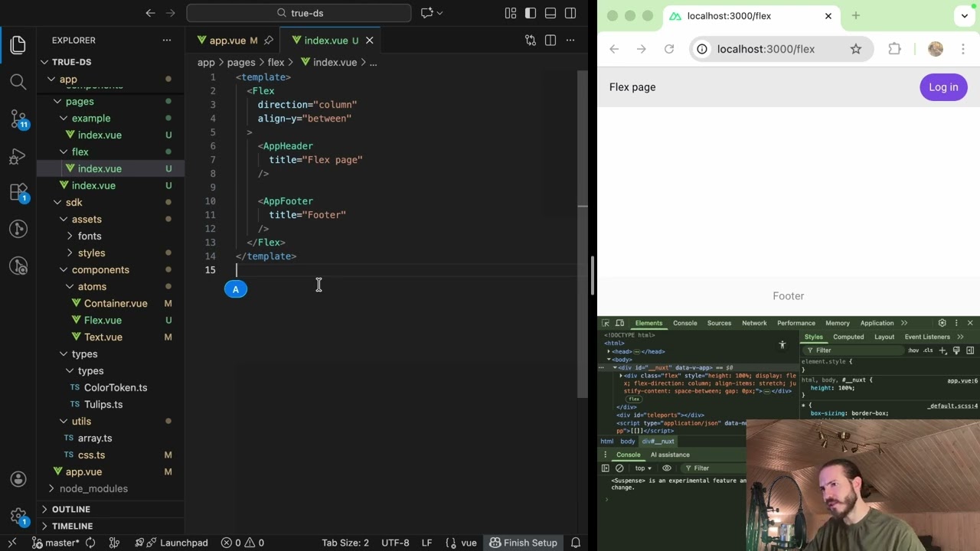Click the sync changes icon in status bar

[90, 543]
